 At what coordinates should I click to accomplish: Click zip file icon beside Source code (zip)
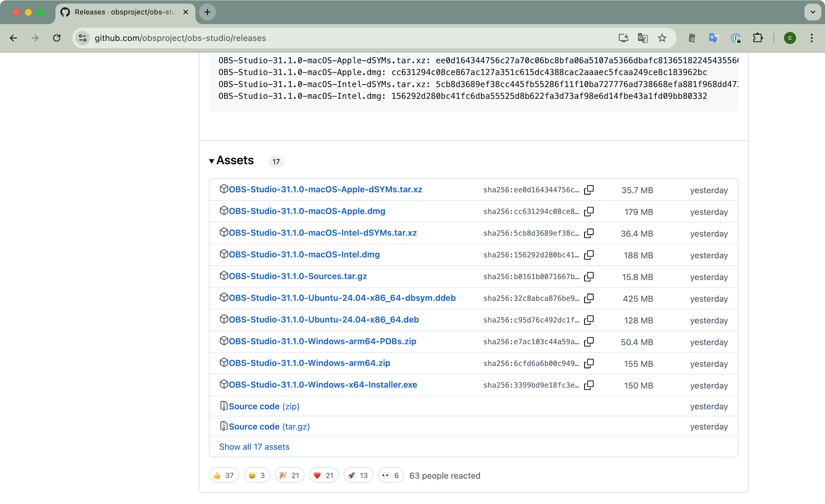pos(224,406)
